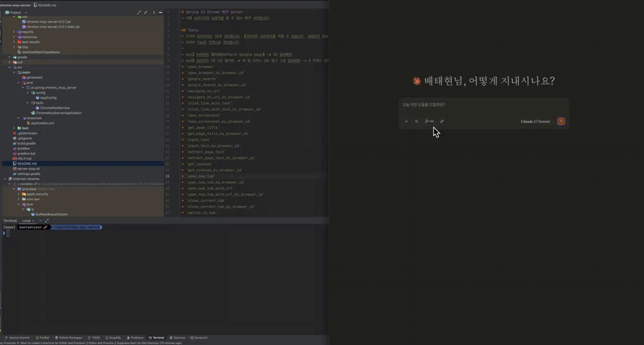Open search and tools settings icon in Claude
The width and height of the screenshot is (644, 345).
point(416,121)
